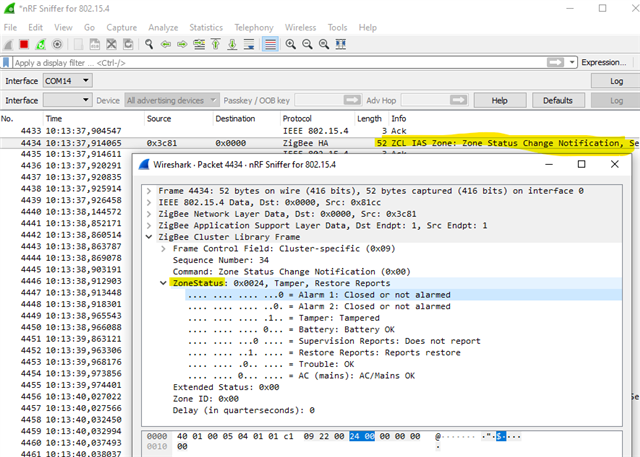Open the Wireless menu
This screenshot has height=457, width=640.
pyautogui.click(x=300, y=27)
